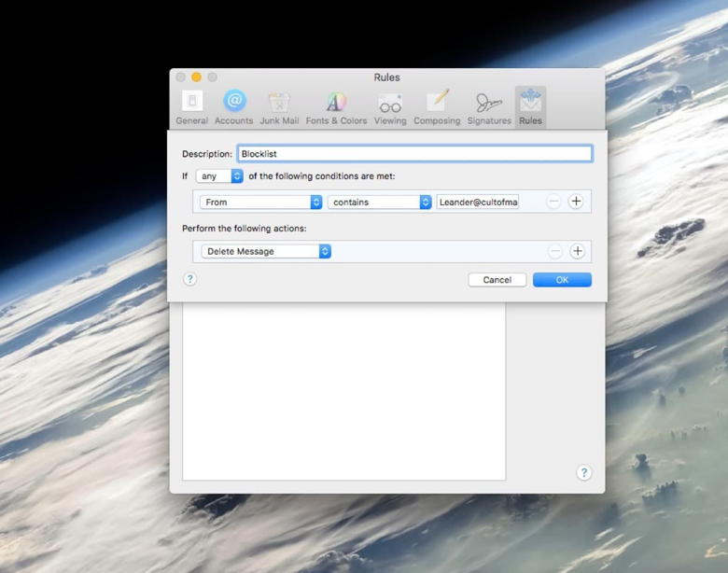Remove the From condition with minus button
Image resolution: width=728 pixels, height=573 pixels.
(x=554, y=202)
